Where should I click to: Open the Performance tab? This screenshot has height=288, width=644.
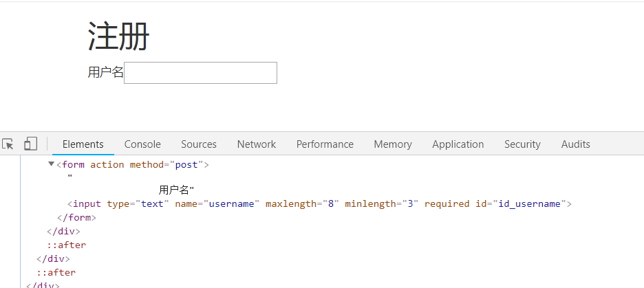325,144
